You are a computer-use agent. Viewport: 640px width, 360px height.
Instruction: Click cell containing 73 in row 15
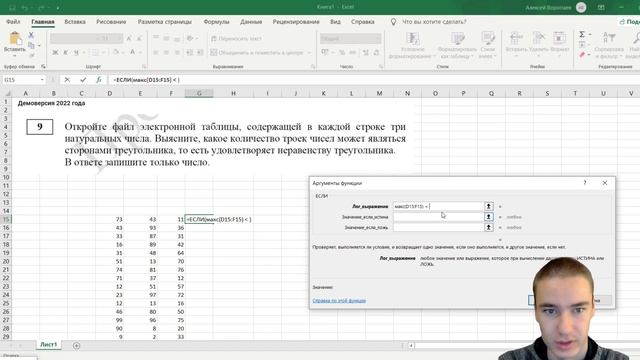109,219
